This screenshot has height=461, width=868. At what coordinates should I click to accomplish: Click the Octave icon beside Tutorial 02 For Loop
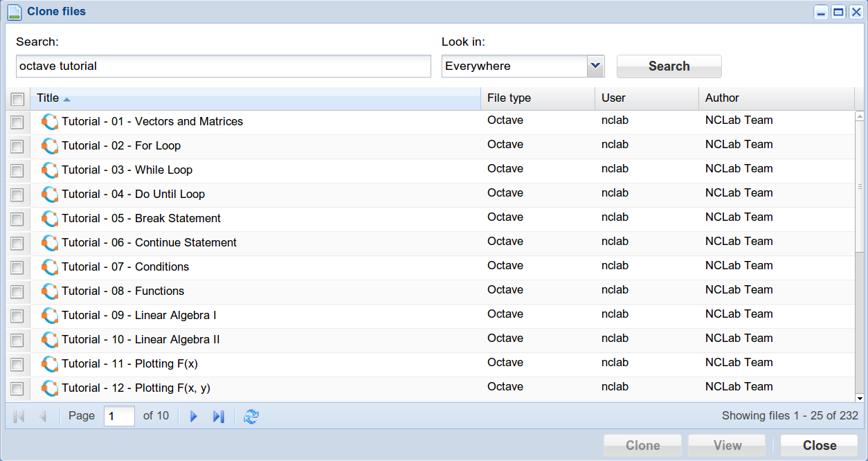pyautogui.click(x=50, y=146)
